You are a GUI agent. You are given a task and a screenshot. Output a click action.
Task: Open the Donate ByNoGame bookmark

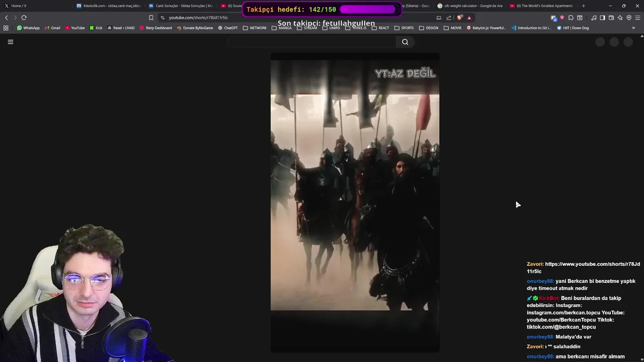point(195,28)
